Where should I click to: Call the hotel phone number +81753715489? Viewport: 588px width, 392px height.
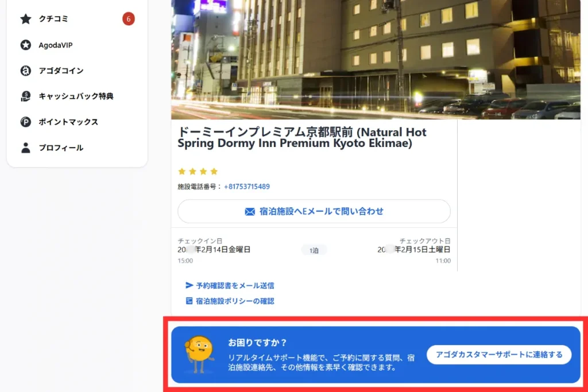(x=247, y=186)
